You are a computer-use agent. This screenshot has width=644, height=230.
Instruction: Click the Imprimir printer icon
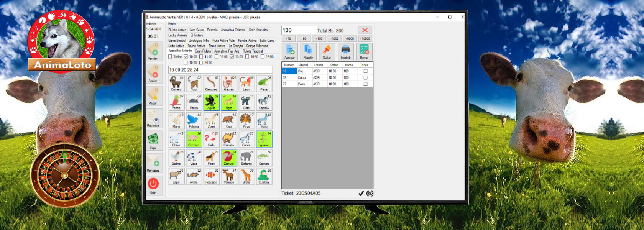tap(345, 52)
